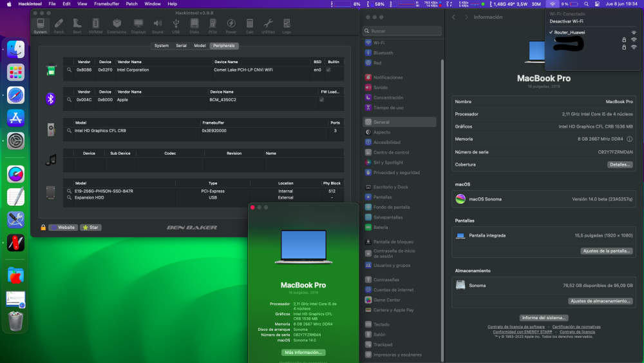Screen dimensions: 644x363
Task: Open the Disks toolbar section
Action: [194, 26]
